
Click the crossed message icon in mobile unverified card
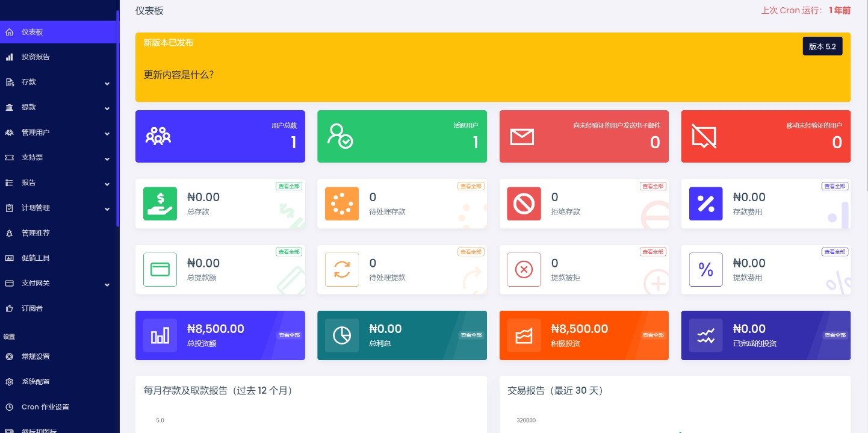point(704,136)
